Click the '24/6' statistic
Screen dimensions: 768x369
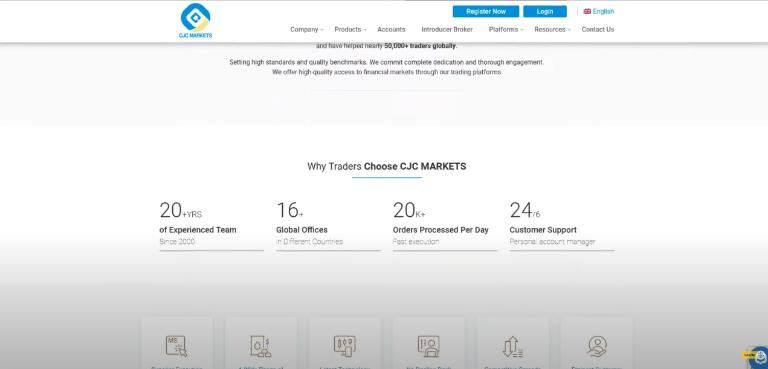(525, 211)
